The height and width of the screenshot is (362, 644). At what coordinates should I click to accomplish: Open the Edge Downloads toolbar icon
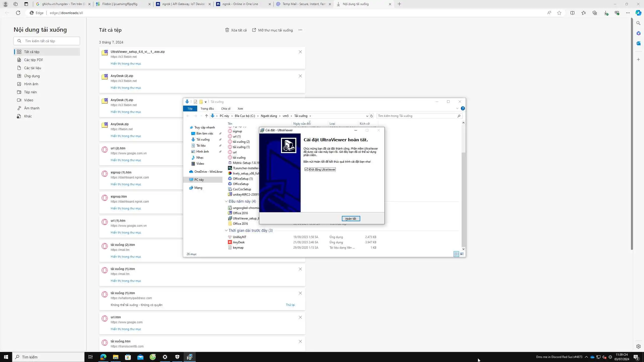tap(606, 13)
